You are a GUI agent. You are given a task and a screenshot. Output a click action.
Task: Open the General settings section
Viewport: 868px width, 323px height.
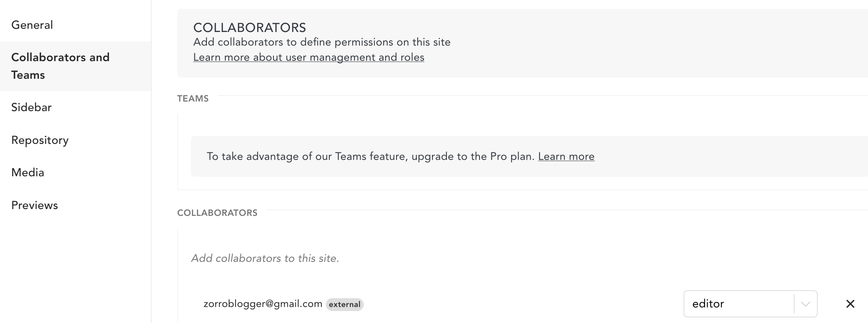(x=32, y=25)
